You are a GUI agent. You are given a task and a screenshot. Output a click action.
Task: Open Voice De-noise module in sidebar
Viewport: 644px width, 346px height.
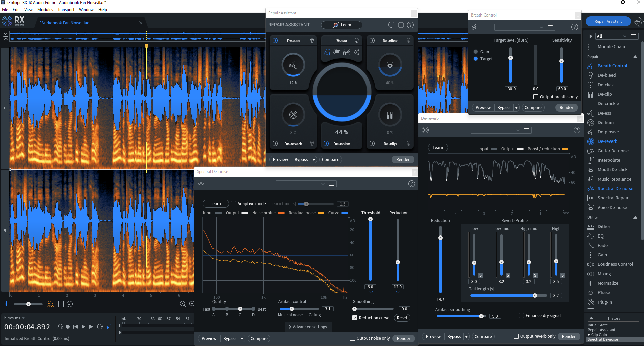pyautogui.click(x=612, y=207)
